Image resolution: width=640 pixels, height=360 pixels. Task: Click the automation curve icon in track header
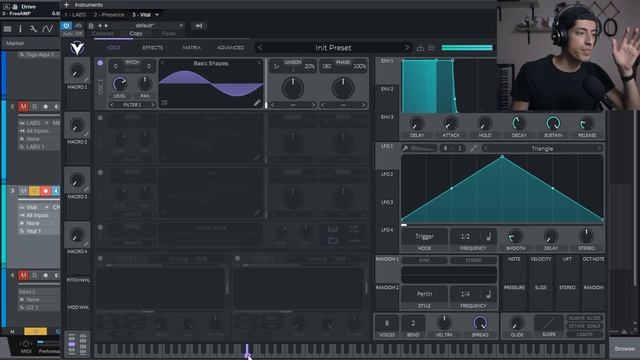47,29
